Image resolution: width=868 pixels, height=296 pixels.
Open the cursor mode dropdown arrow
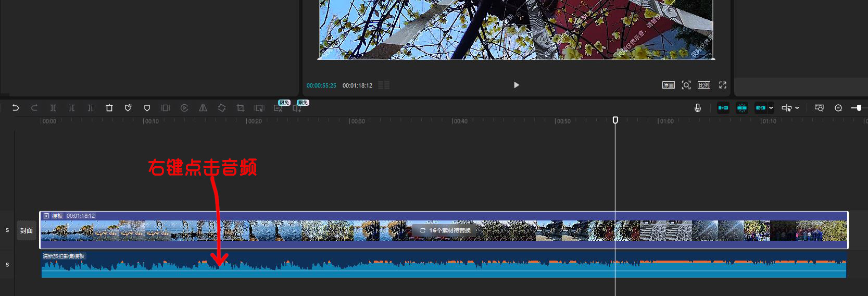click(x=797, y=108)
